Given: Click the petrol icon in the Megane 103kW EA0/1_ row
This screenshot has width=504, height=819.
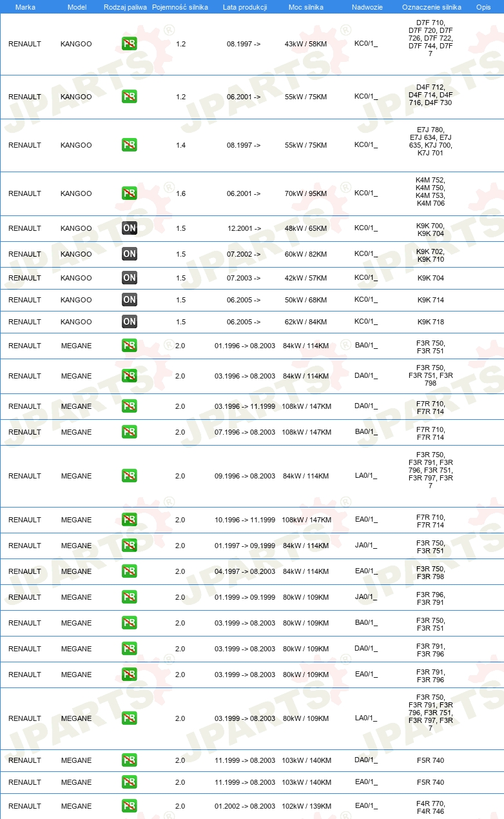Looking at the screenshot, I should (130, 782).
